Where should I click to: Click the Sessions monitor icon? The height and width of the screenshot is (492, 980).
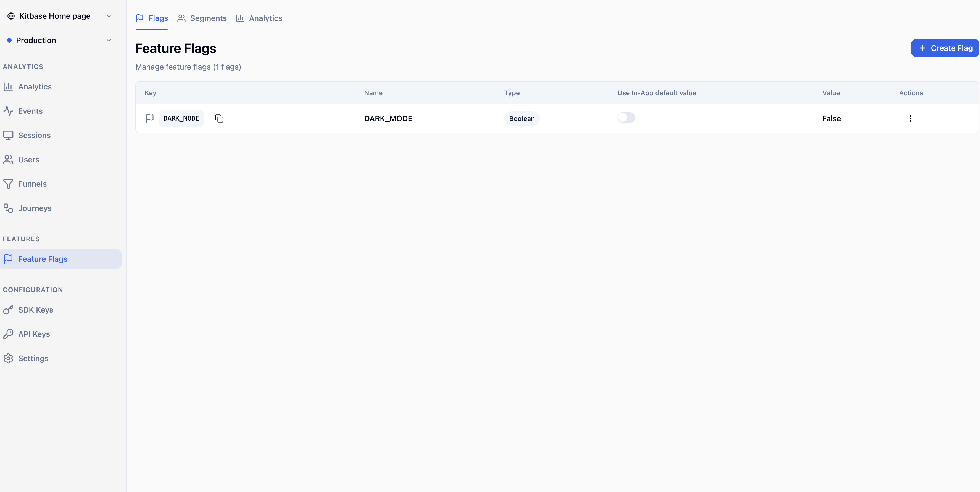8,135
